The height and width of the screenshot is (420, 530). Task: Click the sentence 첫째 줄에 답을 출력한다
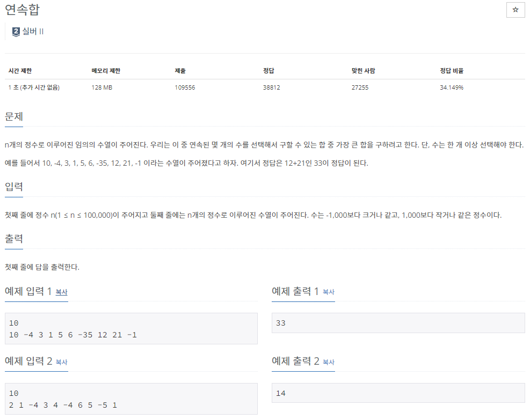[x=42, y=267]
